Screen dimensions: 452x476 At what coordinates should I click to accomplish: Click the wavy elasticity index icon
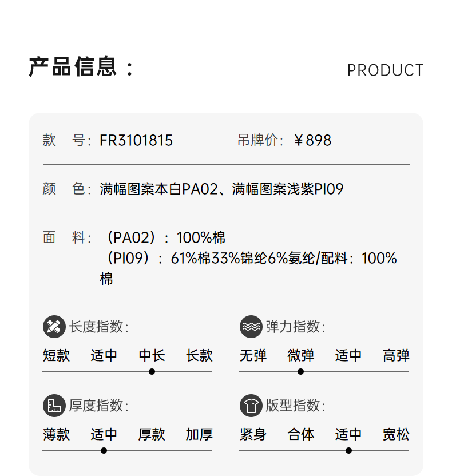tap(251, 327)
